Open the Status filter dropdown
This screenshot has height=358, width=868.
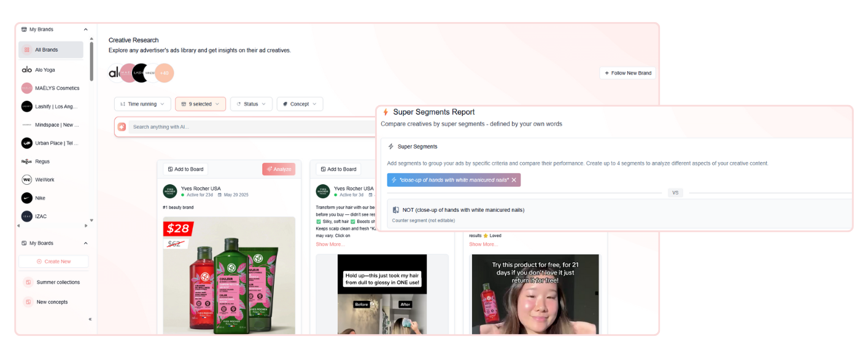point(251,104)
